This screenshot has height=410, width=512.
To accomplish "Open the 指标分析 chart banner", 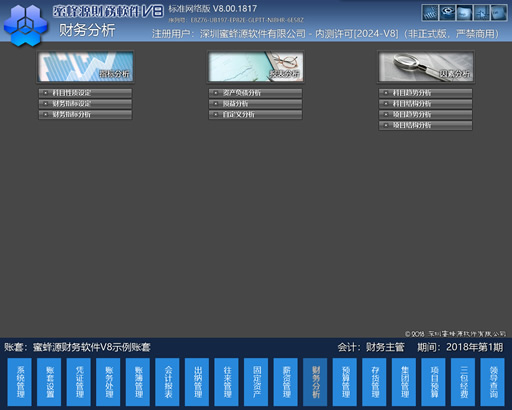I will pos(85,67).
